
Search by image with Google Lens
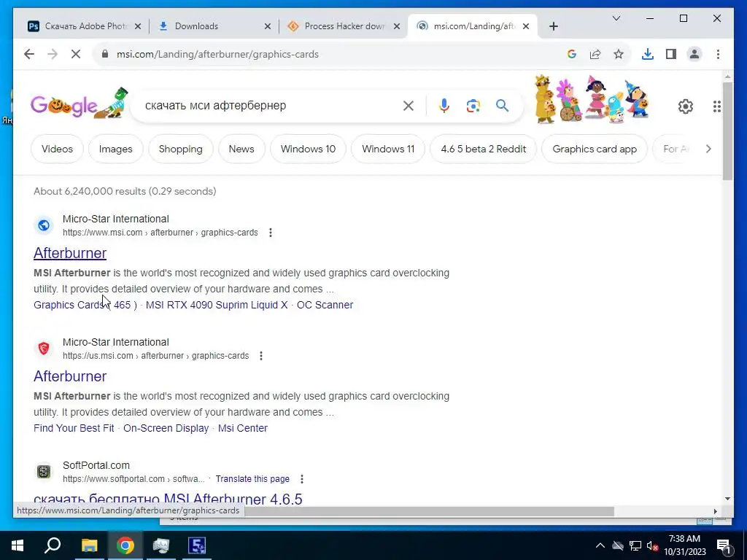click(473, 106)
